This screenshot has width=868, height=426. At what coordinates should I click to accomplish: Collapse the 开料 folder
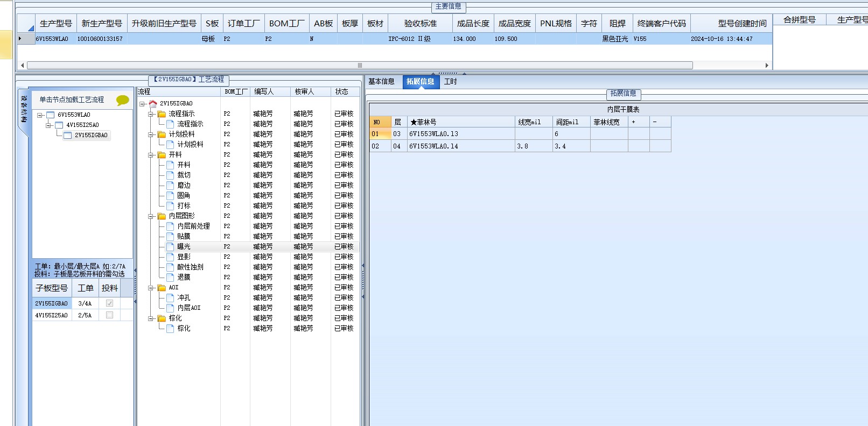tap(151, 155)
